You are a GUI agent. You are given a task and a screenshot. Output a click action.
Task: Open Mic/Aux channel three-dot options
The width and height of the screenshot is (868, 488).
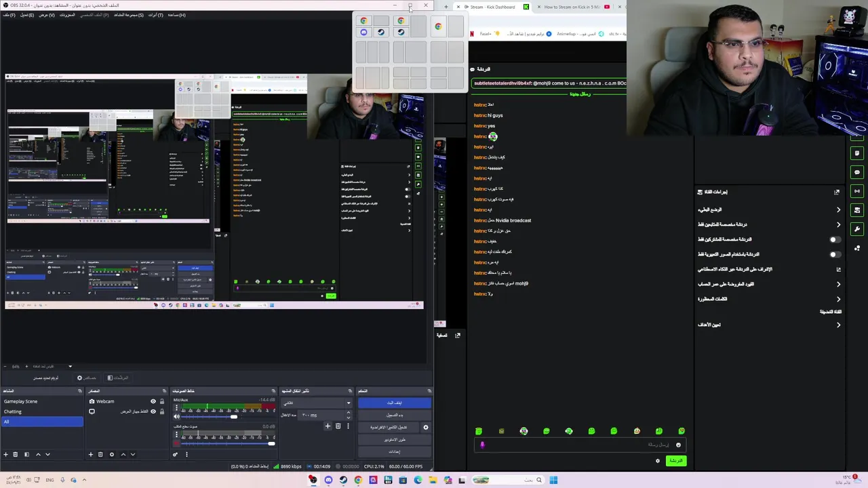176,407
